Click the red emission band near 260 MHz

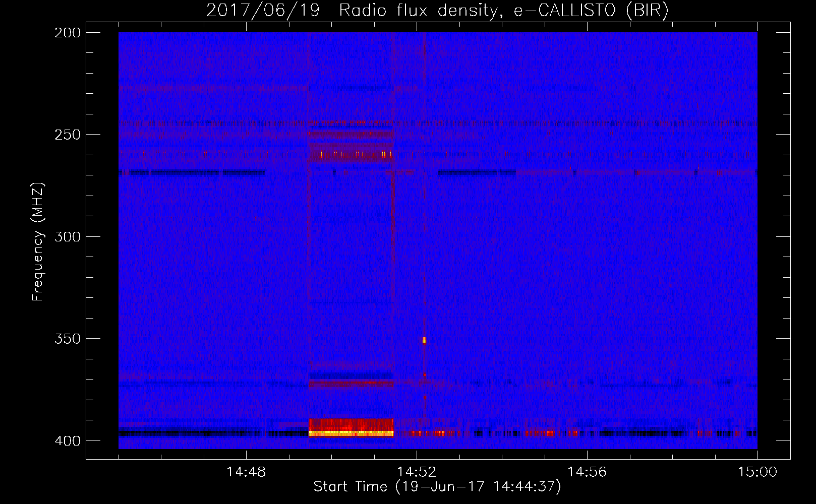coord(351,154)
